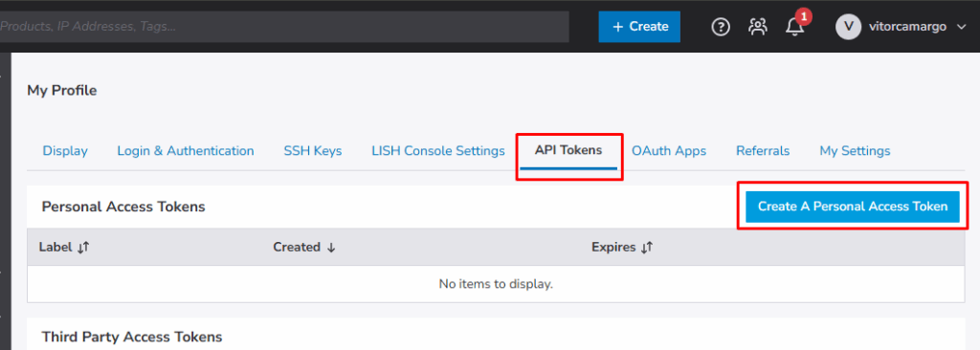This screenshot has width=980, height=350.
Task: Sort tokens by Created arrow icon
Action: [x=331, y=248]
